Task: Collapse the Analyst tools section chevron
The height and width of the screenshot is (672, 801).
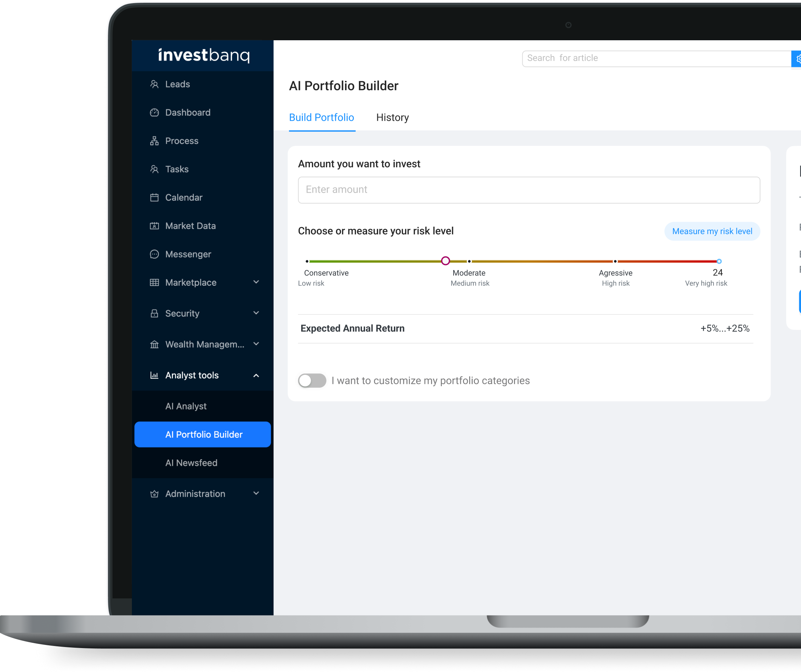Action: pyautogui.click(x=256, y=375)
